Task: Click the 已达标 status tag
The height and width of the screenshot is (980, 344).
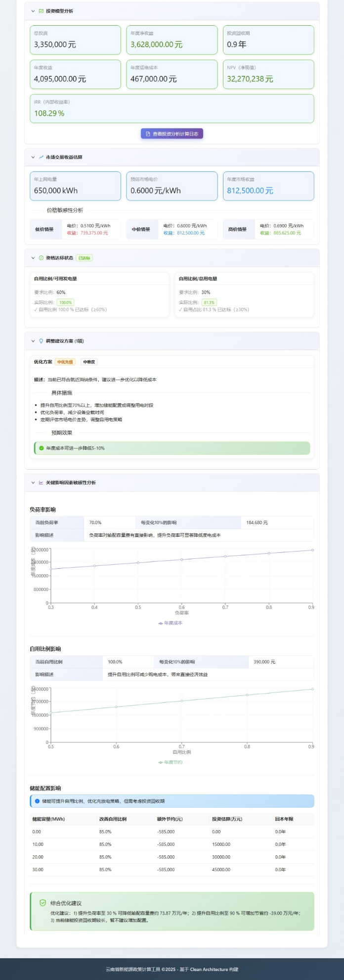Action: tap(84, 258)
